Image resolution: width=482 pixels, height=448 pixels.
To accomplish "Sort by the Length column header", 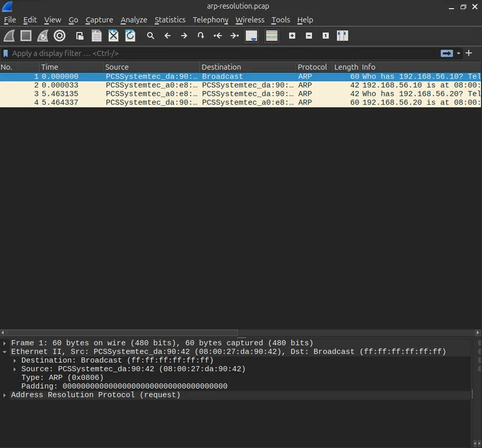I will (346, 67).
